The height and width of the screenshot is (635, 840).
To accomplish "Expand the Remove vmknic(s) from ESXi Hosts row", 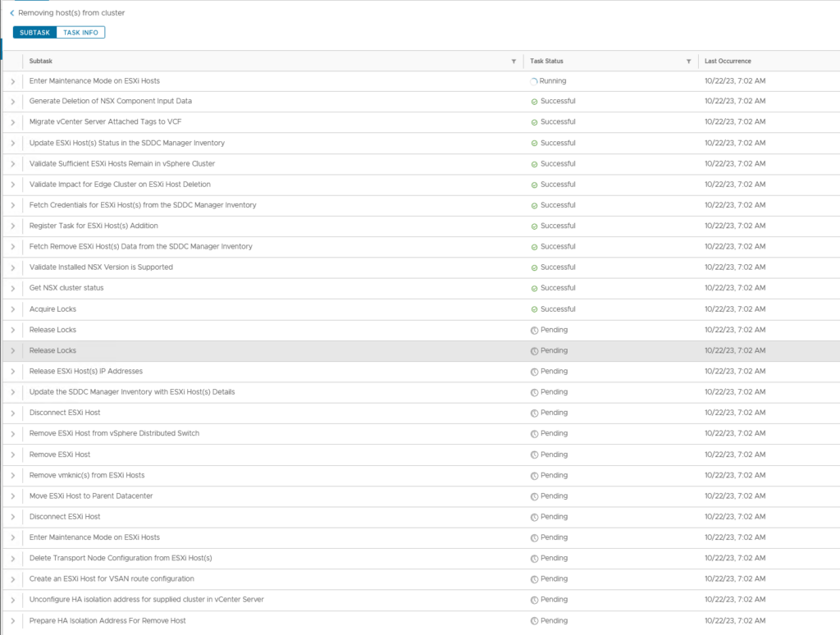I will tap(13, 476).
